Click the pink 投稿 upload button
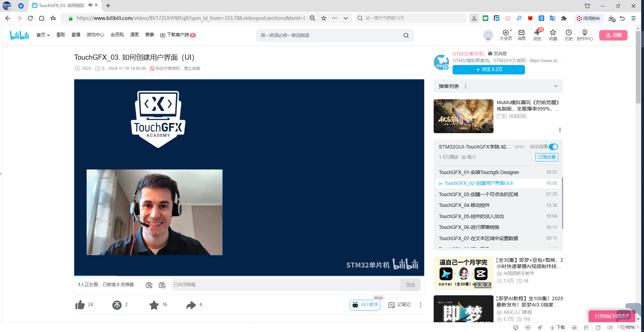This screenshot has height=332, width=644. pyautogui.click(x=613, y=35)
